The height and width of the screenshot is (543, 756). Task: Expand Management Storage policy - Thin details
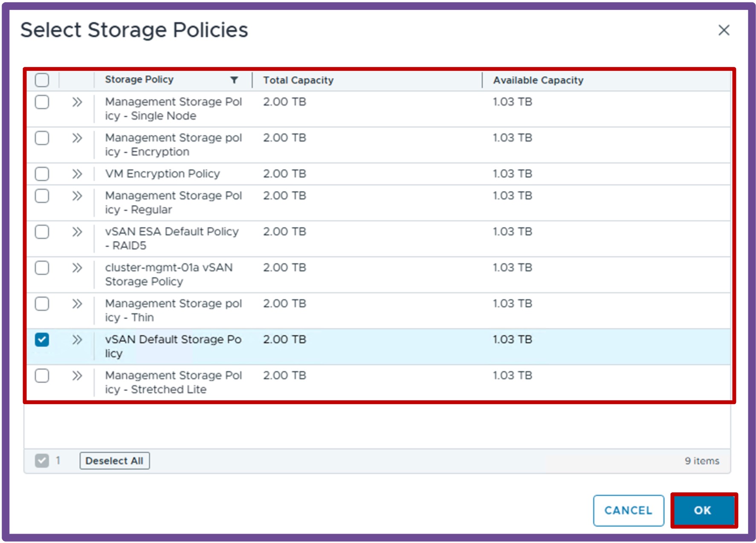pyautogui.click(x=77, y=303)
